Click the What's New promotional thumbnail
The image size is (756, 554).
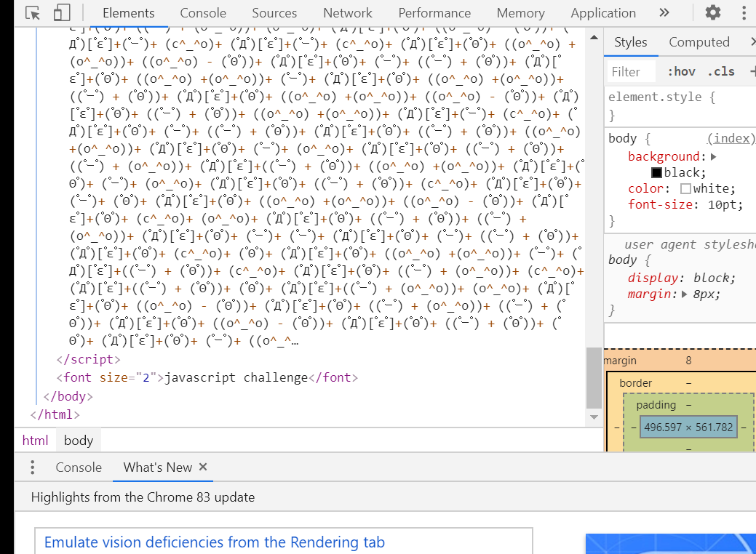tap(670, 544)
